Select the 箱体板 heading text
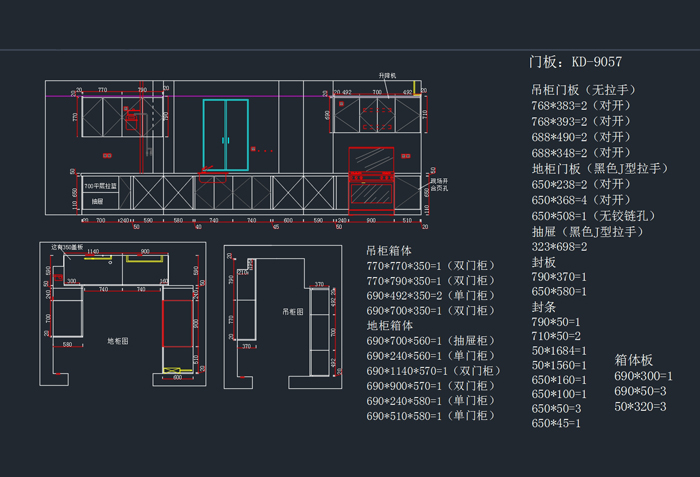 point(633,359)
